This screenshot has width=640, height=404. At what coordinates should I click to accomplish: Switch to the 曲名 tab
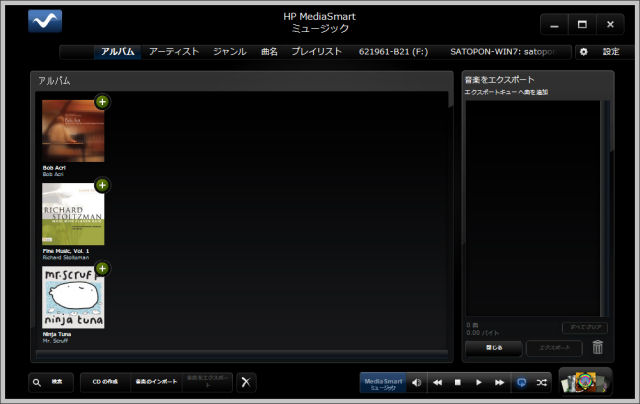pyautogui.click(x=269, y=52)
